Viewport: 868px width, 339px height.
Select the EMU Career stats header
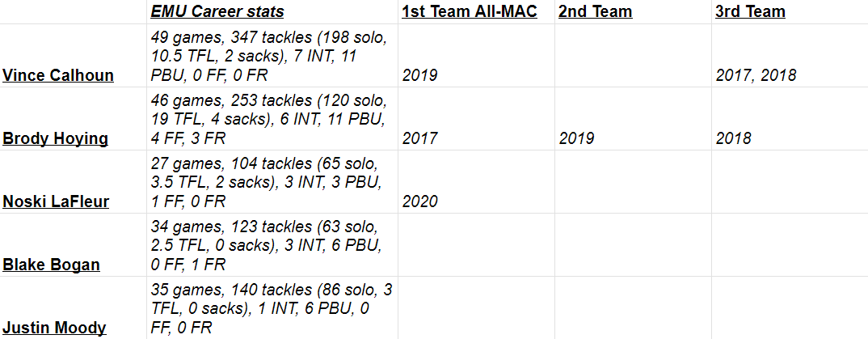coord(217,12)
